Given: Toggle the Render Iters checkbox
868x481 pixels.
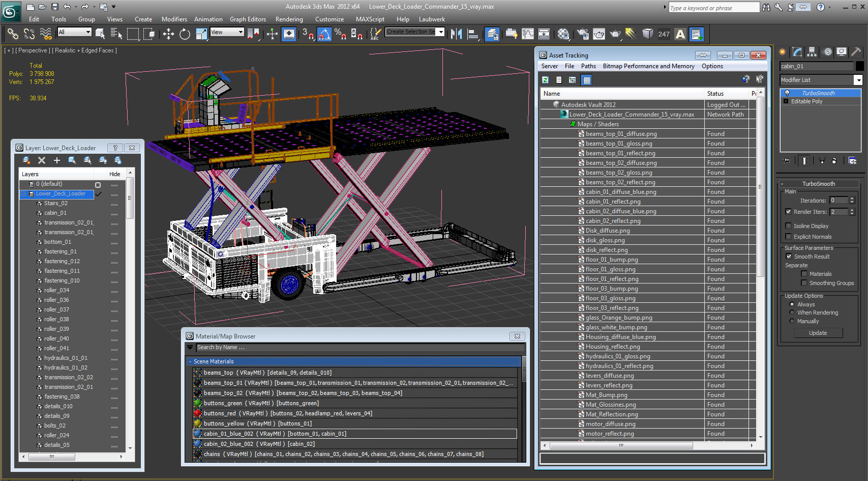Looking at the screenshot, I should (788, 212).
